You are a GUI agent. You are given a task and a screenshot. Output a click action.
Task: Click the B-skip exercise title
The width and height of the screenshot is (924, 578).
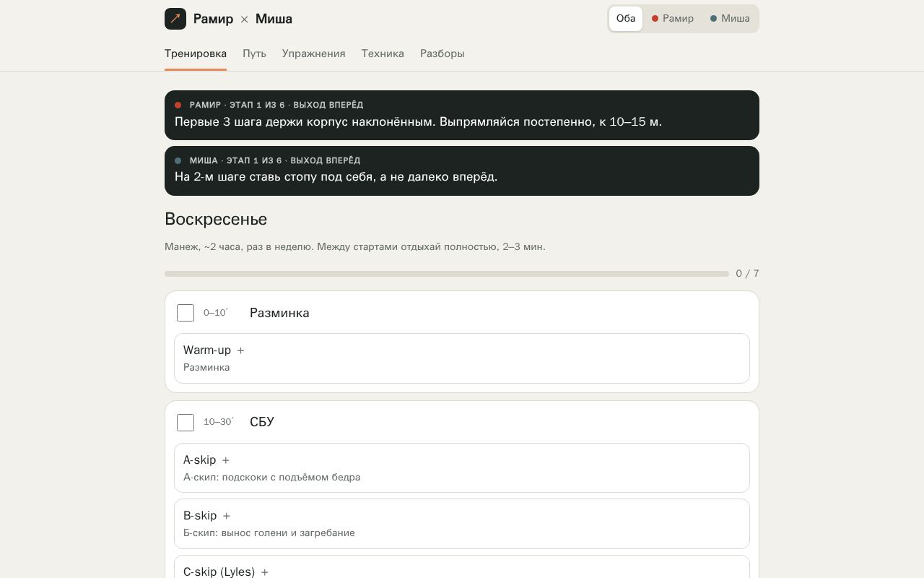[x=200, y=516]
